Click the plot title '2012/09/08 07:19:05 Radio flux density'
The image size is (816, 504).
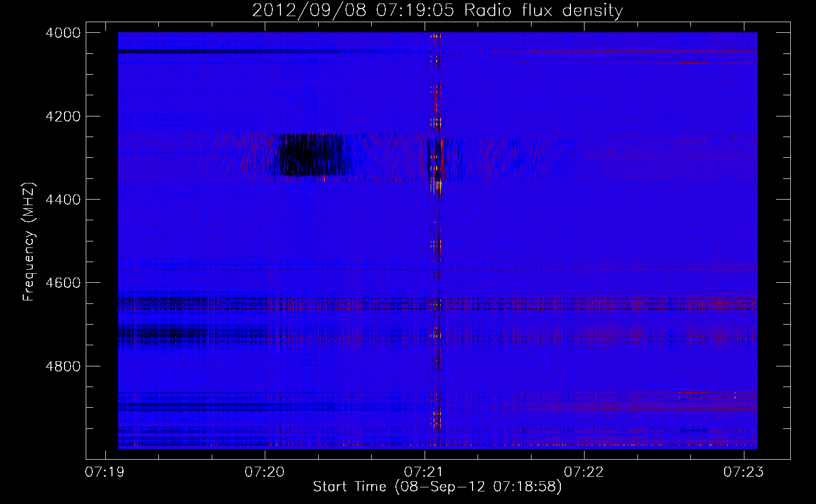[x=437, y=10]
